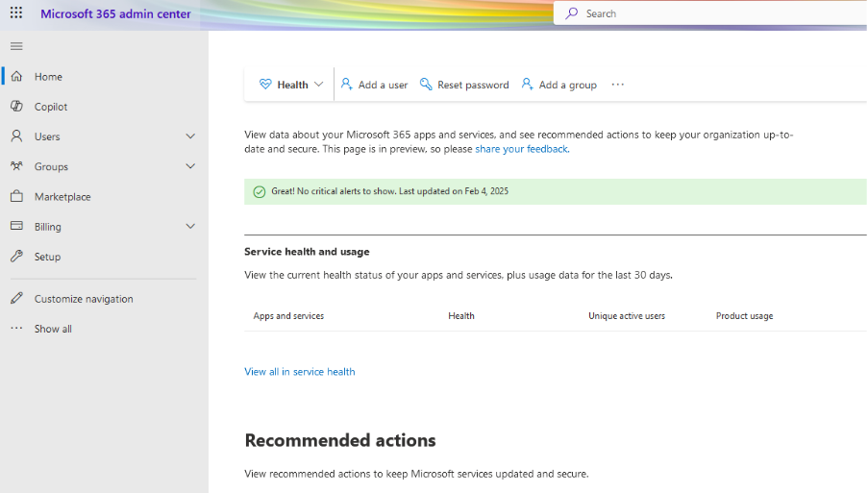Collapse the navigation hamburger menu
Viewport: 868px width, 493px height.
(x=16, y=46)
